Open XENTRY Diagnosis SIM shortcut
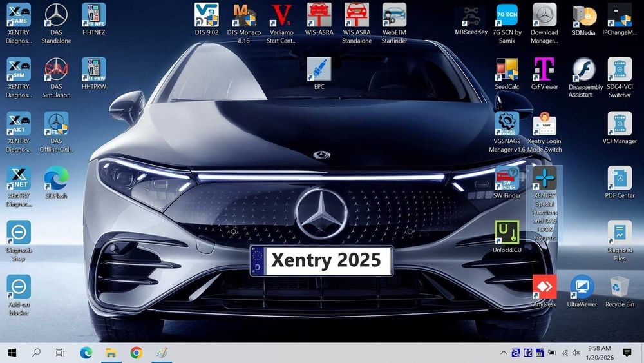 click(x=19, y=69)
